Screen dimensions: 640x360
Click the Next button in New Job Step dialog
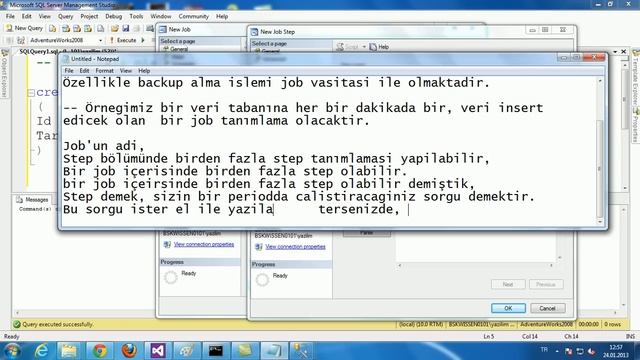point(508,284)
